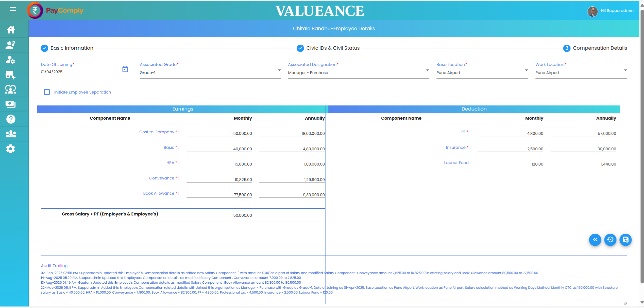Click the Gross Salary monthly total field
The width and height of the screenshot is (644, 308).
click(x=219, y=215)
